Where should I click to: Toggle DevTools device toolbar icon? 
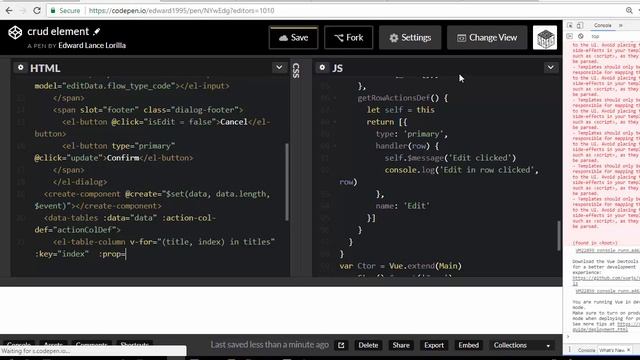pos(580,25)
